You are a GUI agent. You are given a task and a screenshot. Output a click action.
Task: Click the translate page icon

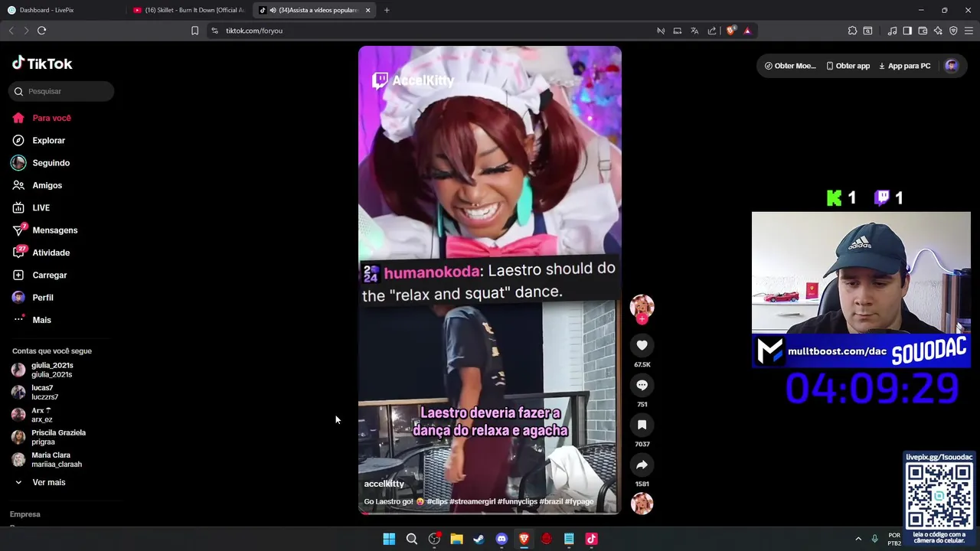694,31
